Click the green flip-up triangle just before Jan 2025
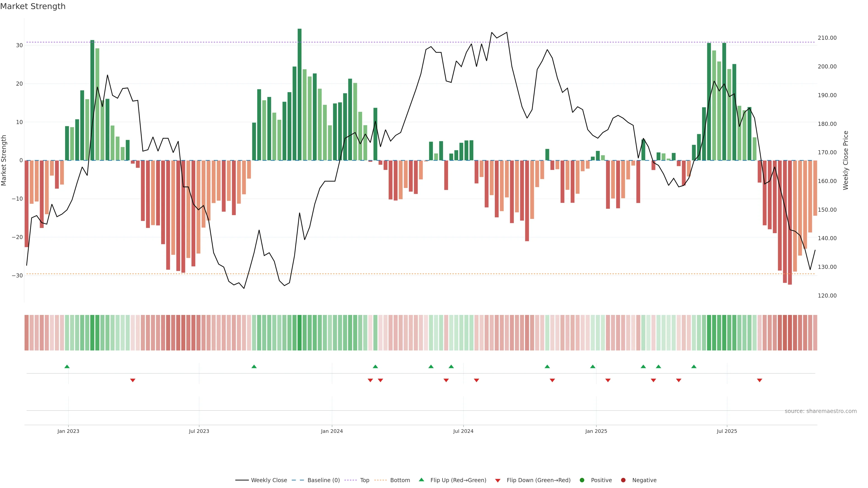Viewport: 868px width, 488px height. (x=593, y=366)
